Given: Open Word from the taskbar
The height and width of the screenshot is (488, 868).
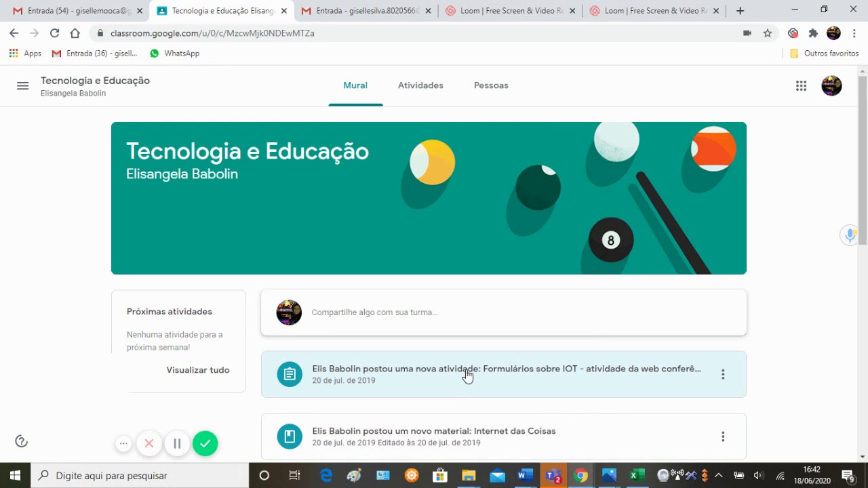Looking at the screenshot, I should pos(525,475).
